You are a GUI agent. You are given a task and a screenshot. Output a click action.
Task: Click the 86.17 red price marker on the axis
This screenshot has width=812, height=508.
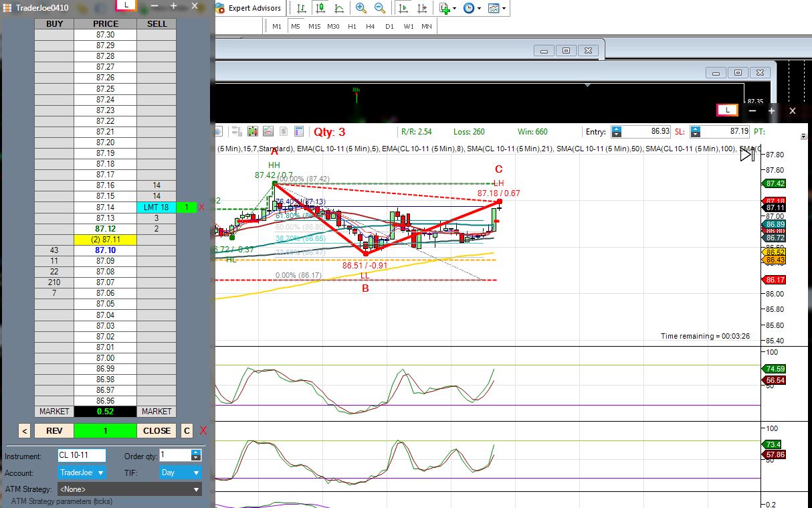point(775,280)
